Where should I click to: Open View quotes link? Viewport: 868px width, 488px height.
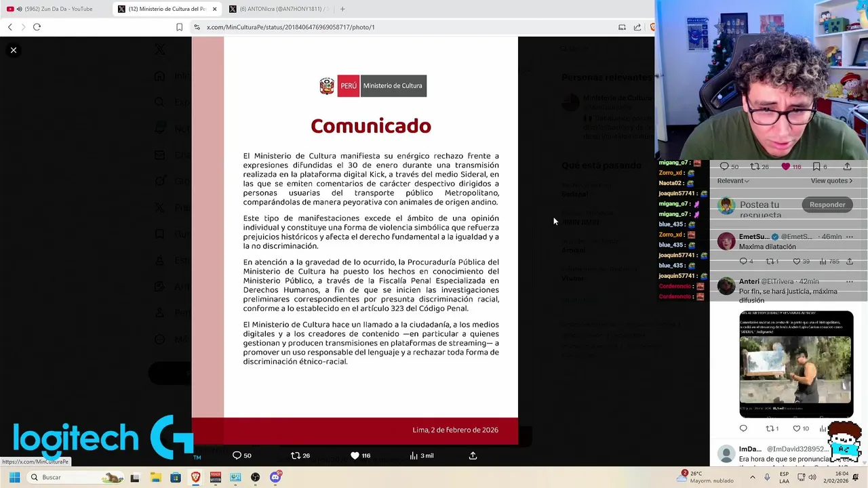[831, 181]
